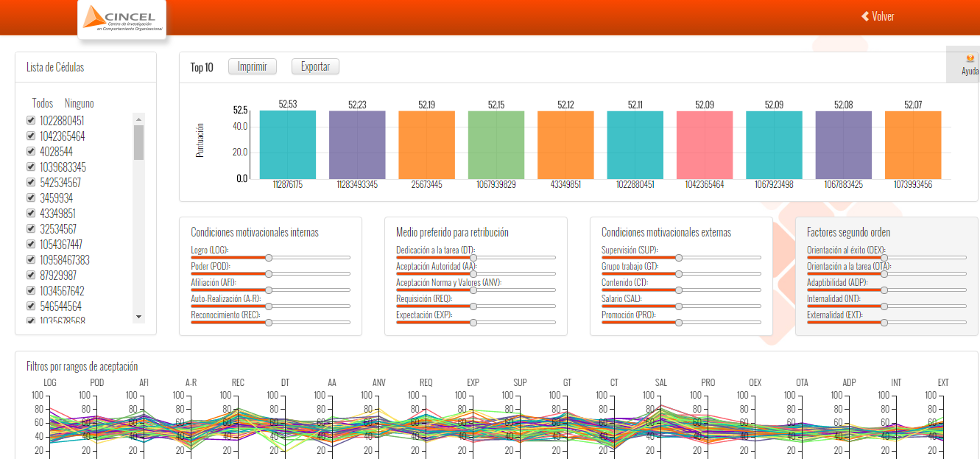Open the Ayuda help icon
The image size is (980, 459).
point(970,64)
